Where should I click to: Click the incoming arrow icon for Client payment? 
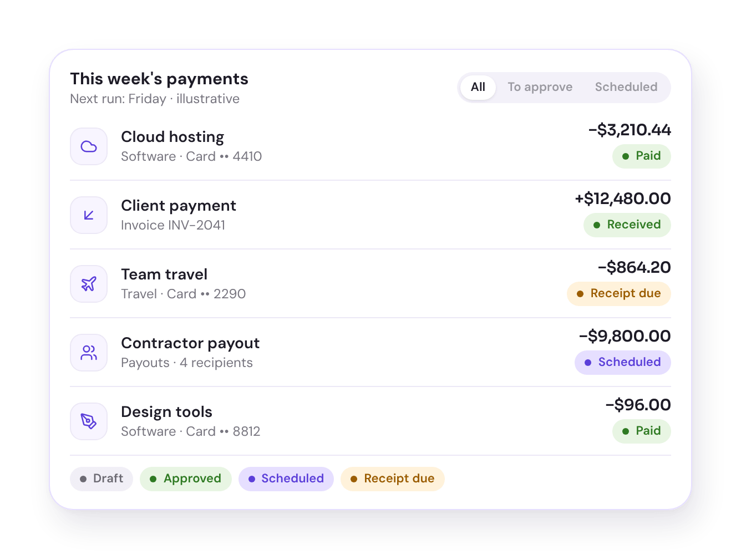pyautogui.click(x=89, y=215)
